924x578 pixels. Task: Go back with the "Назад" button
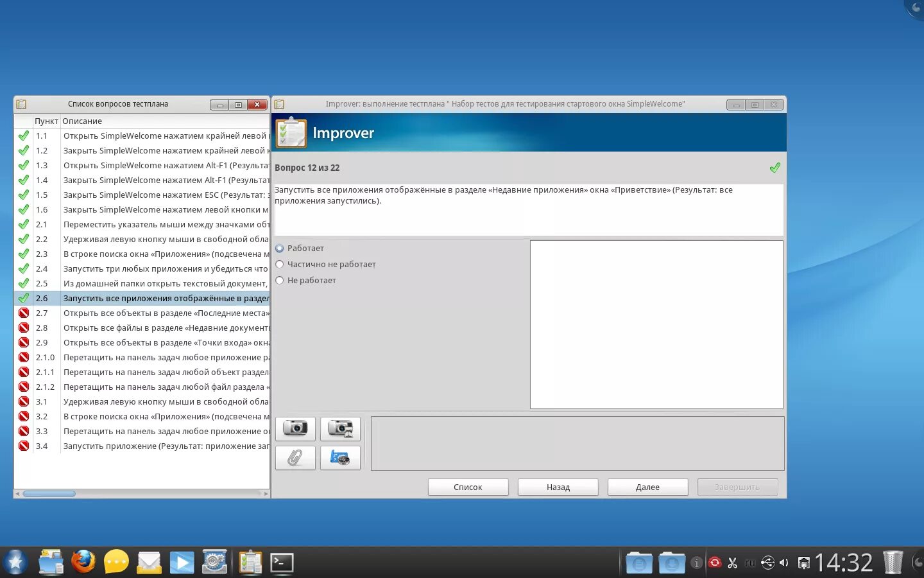(558, 487)
